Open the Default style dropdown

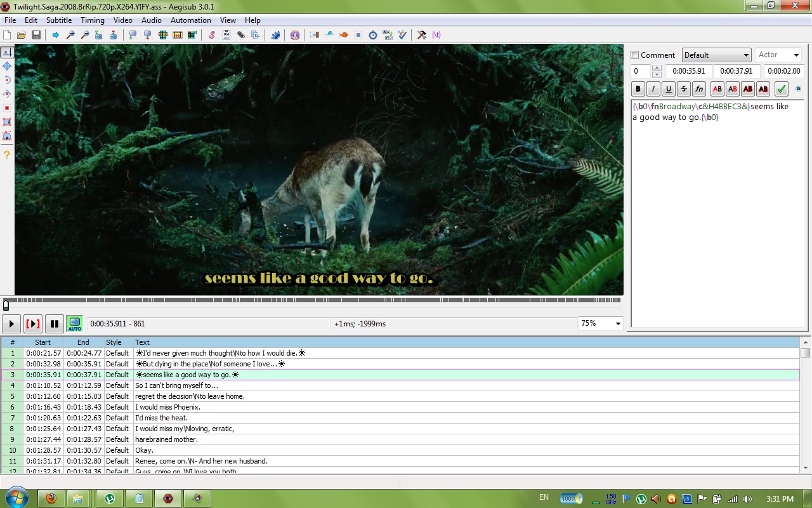point(716,55)
